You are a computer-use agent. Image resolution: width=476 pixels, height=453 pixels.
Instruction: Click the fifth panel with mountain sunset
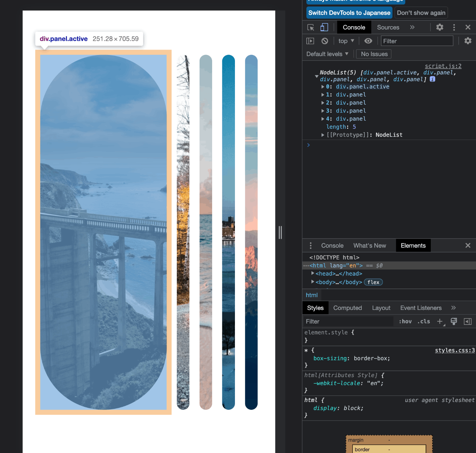pyautogui.click(x=251, y=232)
